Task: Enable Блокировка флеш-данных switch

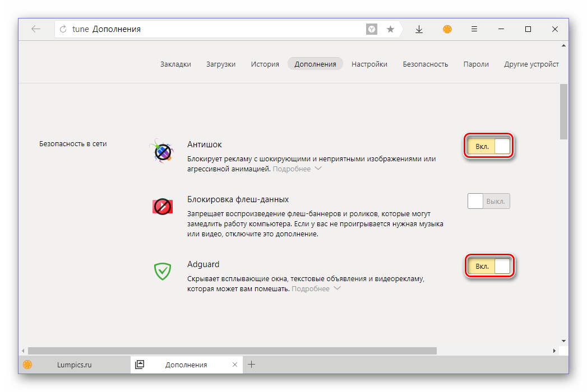Action: pyautogui.click(x=488, y=201)
